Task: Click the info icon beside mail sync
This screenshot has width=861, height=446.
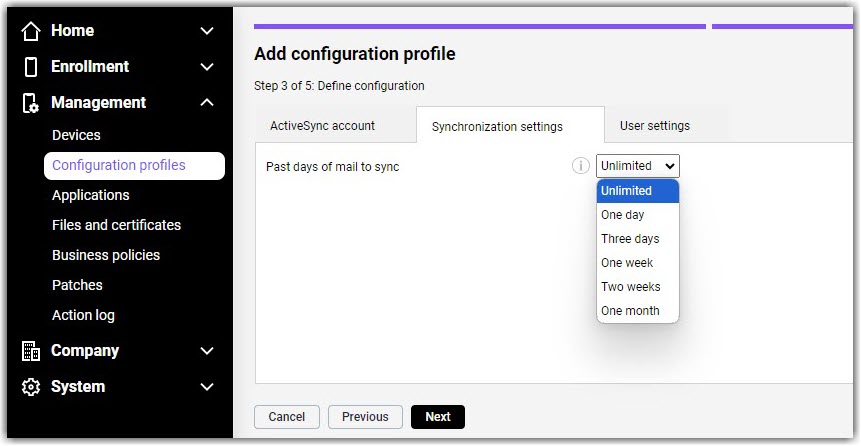Action: pos(580,165)
